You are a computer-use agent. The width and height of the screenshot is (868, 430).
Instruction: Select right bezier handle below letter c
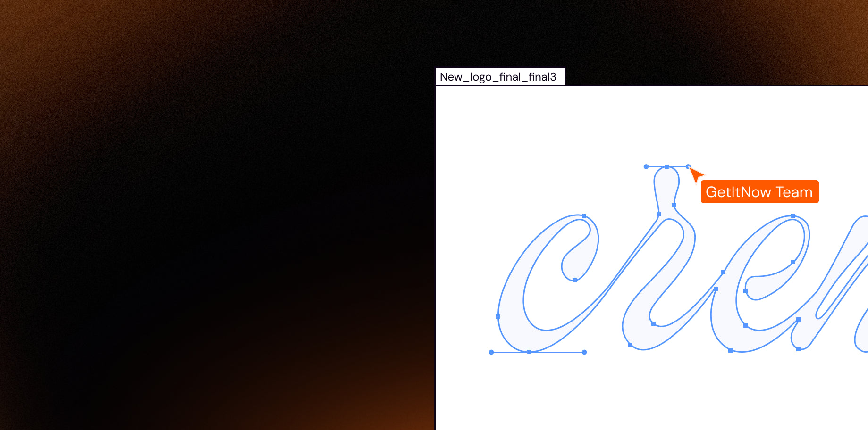pos(584,352)
